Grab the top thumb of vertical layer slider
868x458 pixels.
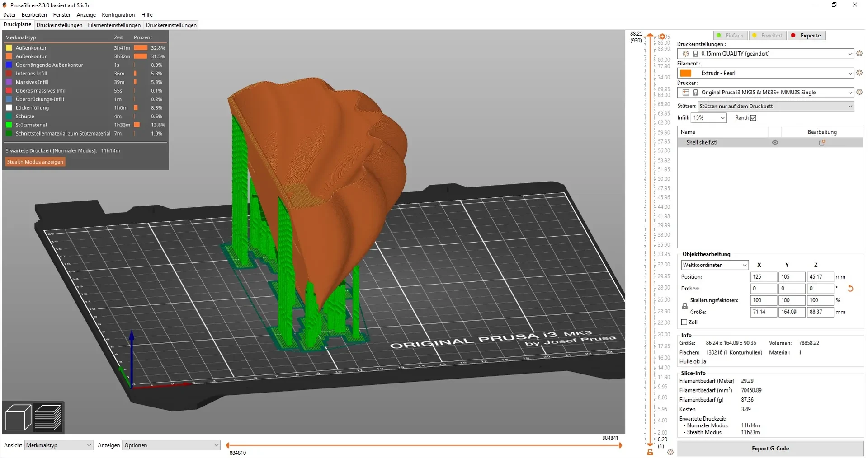point(650,35)
